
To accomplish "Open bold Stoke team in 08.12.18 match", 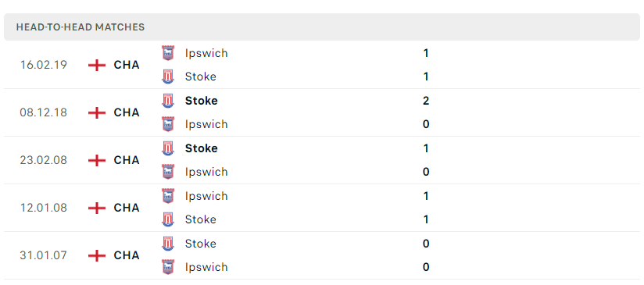I will [202, 101].
